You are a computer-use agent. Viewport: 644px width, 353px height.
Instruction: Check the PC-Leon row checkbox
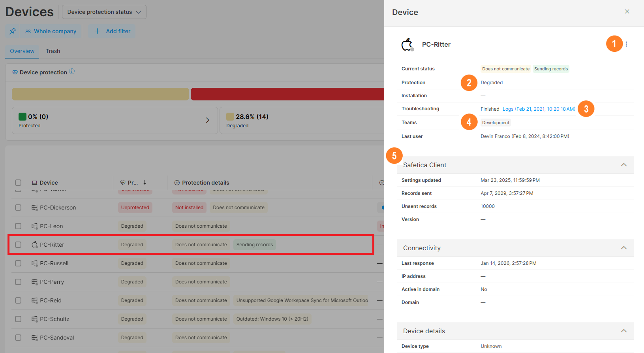click(x=18, y=226)
